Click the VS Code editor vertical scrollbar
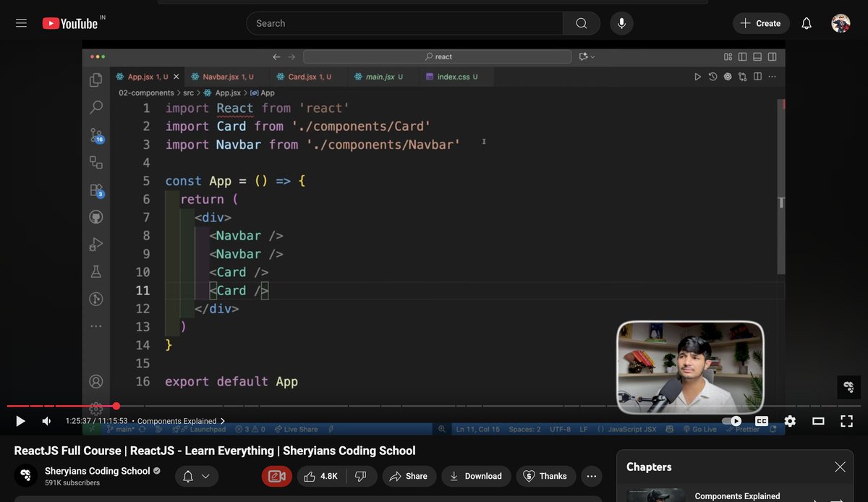 pyautogui.click(x=780, y=187)
